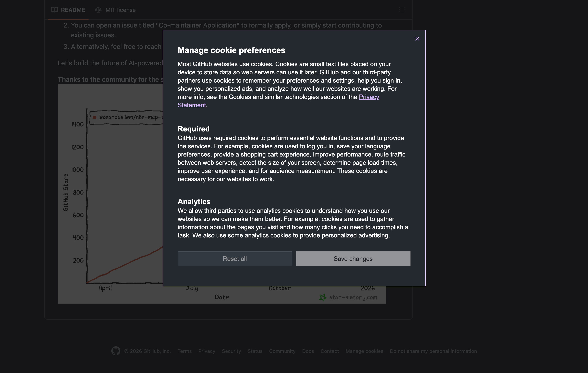Click the GitHub logo in footer
This screenshot has width=588, height=373.
click(116, 351)
